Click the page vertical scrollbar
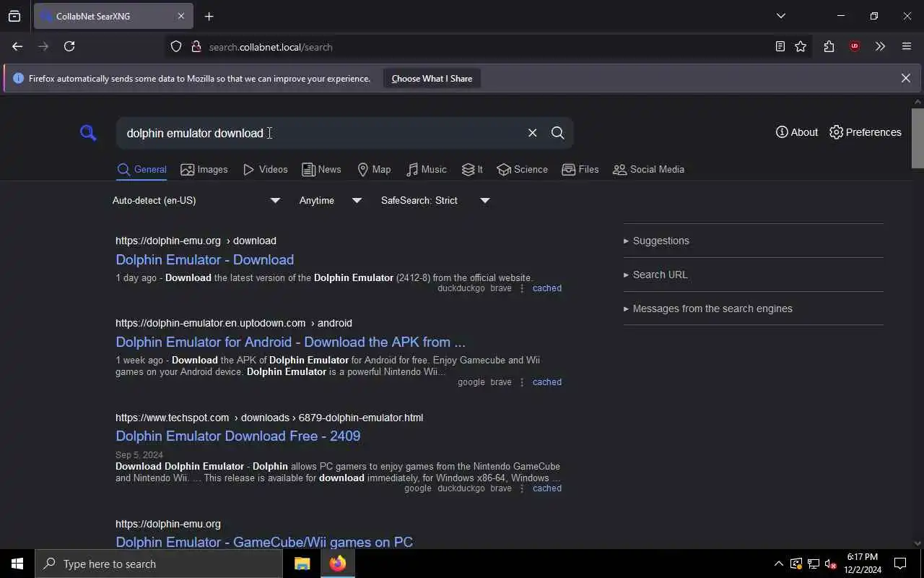Image resolution: width=924 pixels, height=578 pixels. (x=918, y=138)
